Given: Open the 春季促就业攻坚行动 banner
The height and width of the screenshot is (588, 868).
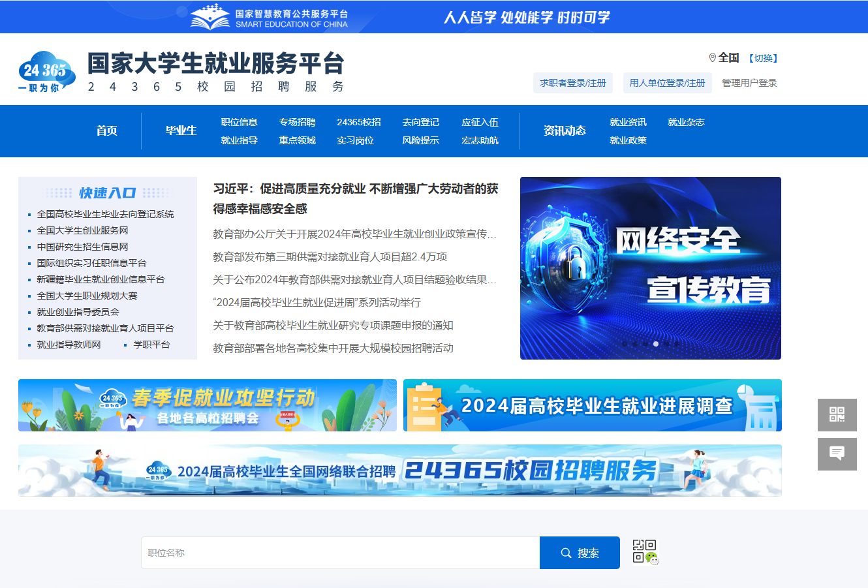Looking at the screenshot, I should click(x=207, y=405).
